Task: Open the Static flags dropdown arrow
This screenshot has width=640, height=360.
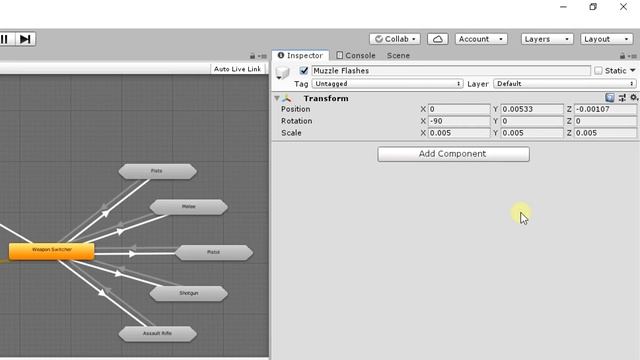Action: pos(632,71)
